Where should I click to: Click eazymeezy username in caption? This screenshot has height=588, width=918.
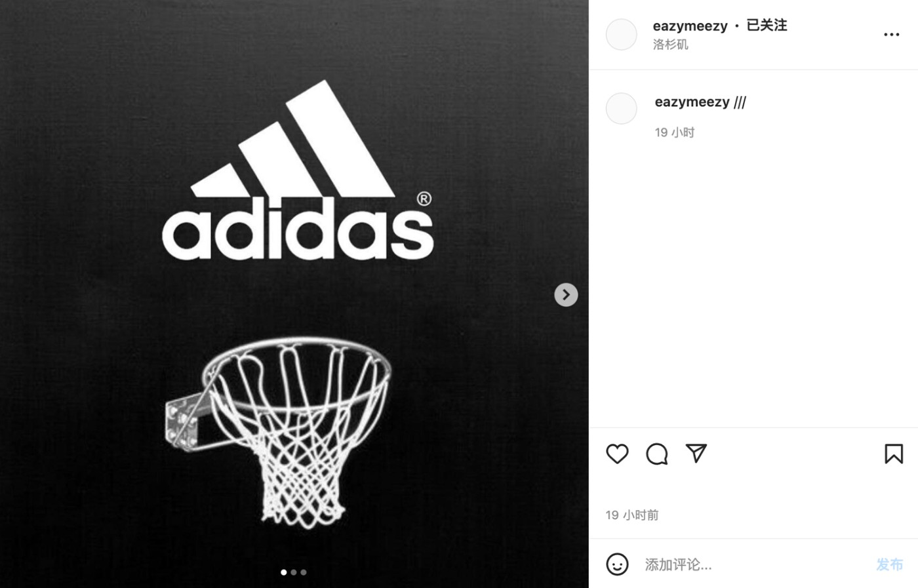[692, 102]
